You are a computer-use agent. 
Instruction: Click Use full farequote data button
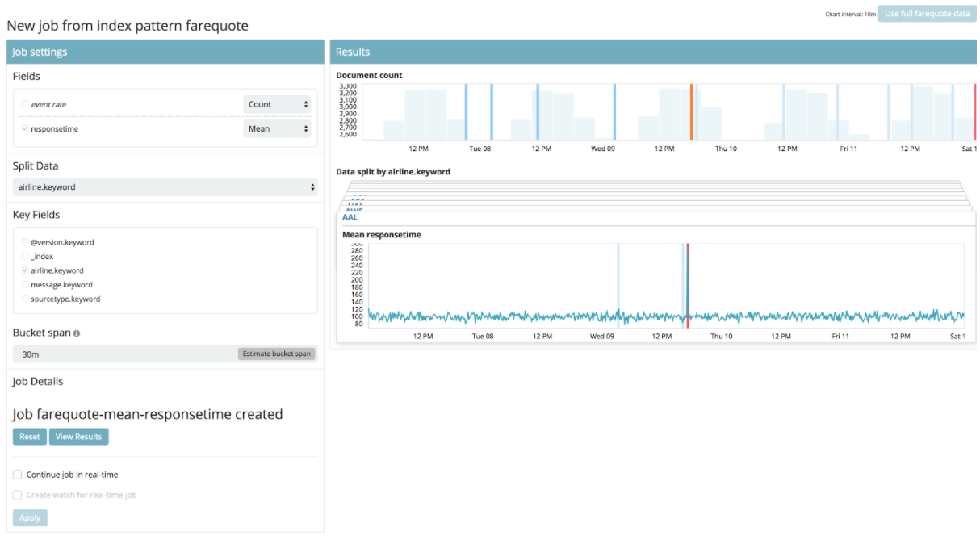coord(927,14)
